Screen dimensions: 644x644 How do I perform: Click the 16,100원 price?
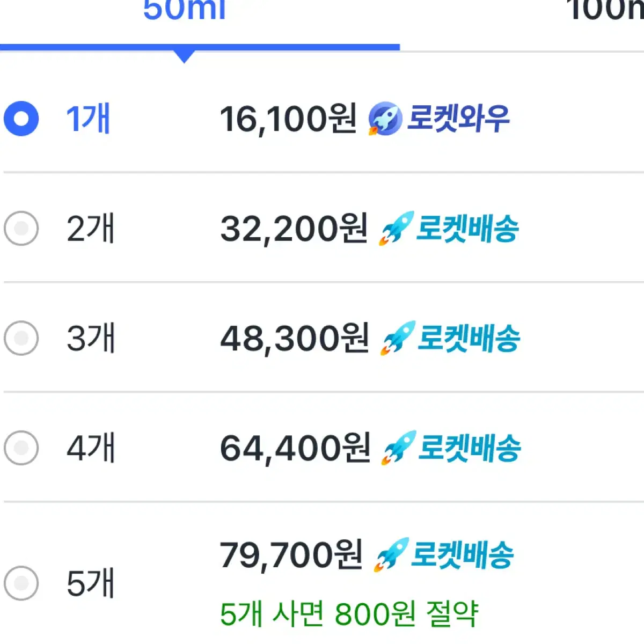[x=289, y=119]
